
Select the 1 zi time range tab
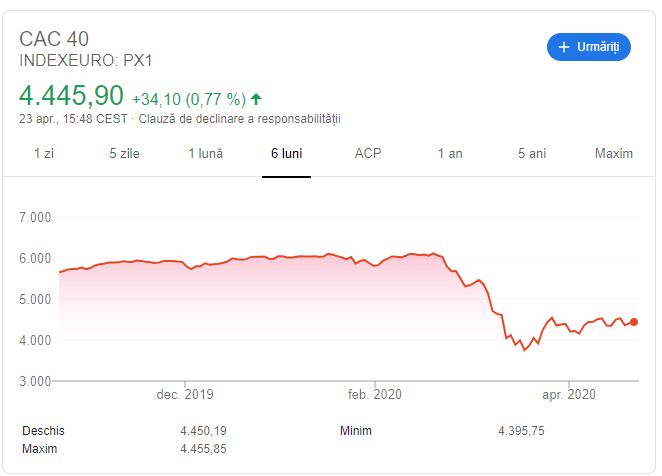tap(43, 153)
